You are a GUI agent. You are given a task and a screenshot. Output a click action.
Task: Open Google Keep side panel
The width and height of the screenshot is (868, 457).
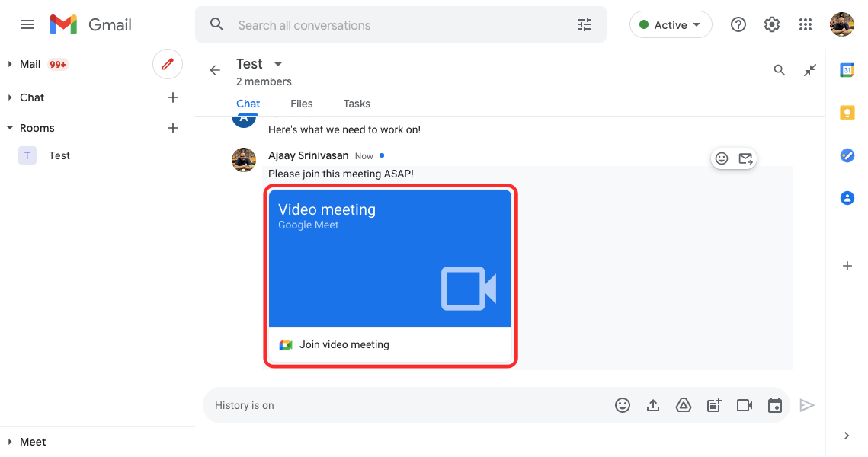click(x=847, y=113)
